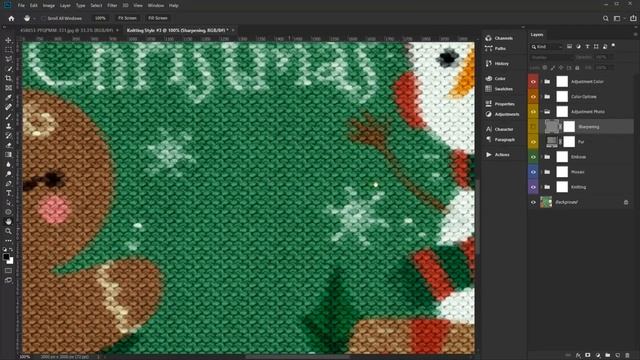Select the Gradient tool
This screenshot has width=640, height=360.
8,155
